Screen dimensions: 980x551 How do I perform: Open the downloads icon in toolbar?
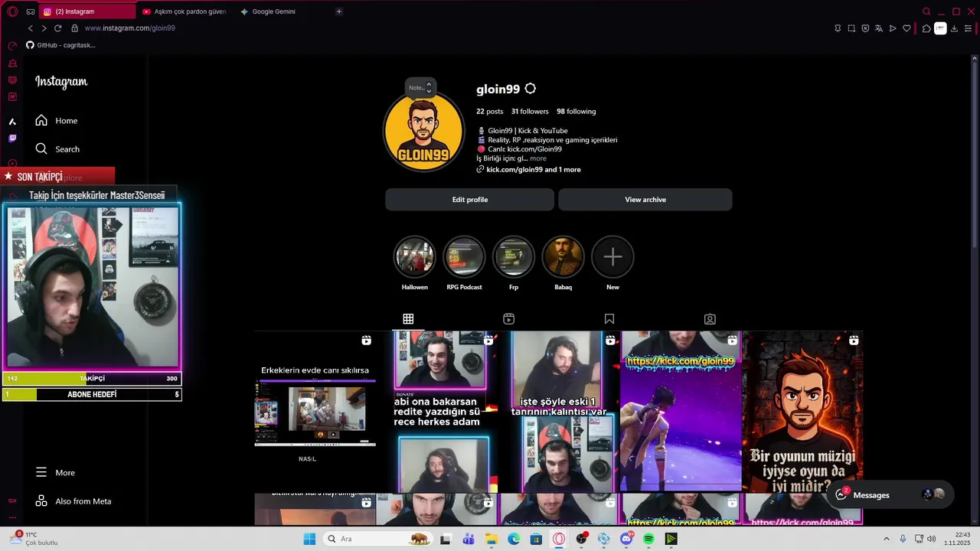pos(954,28)
